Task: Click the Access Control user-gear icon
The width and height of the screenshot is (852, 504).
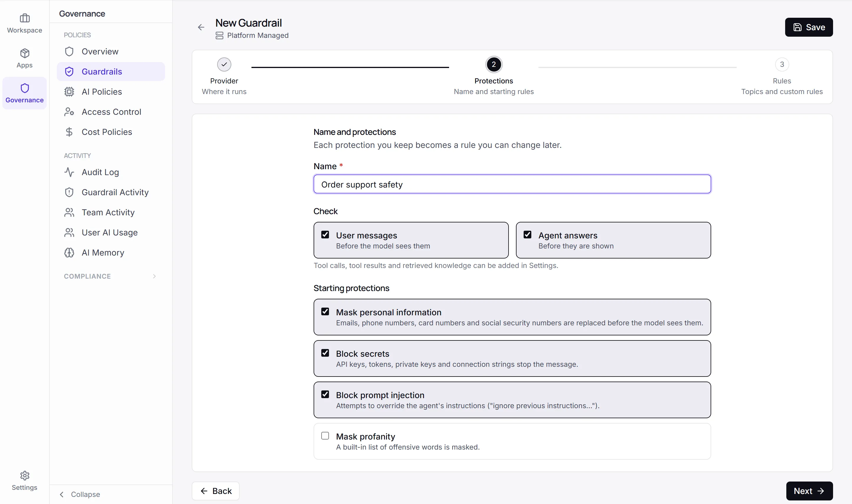Action: click(x=69, y=112)
